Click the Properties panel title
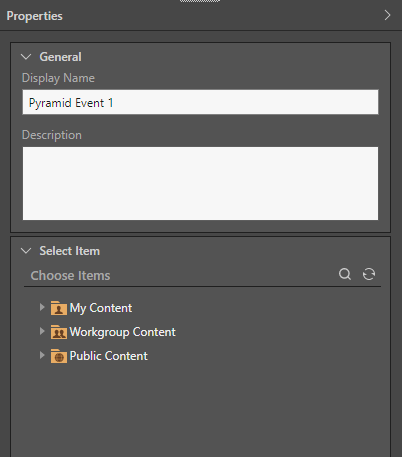The height and width of the screenshot is (457, 402). (x=34, y=16)
